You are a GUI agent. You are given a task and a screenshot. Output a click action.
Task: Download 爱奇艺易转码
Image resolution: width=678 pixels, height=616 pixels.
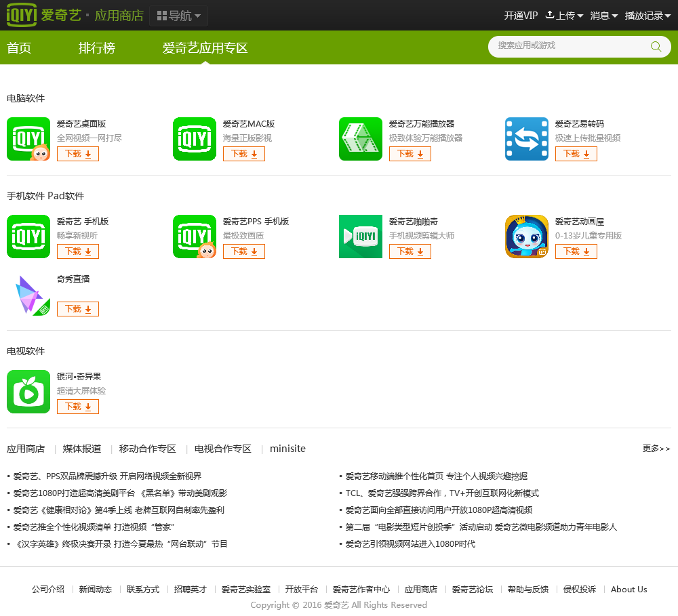(576, 154)
